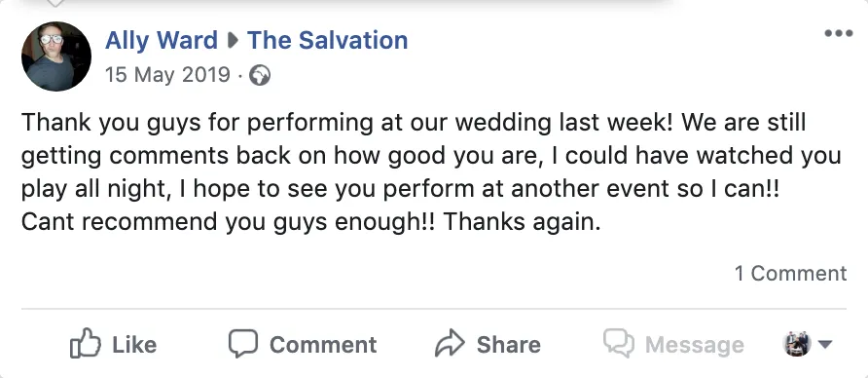Image resolution: width=868 pixels, height=378 pixels.
Task: Open the 15 May 2019 timestamp
Action: click(167, 74)
